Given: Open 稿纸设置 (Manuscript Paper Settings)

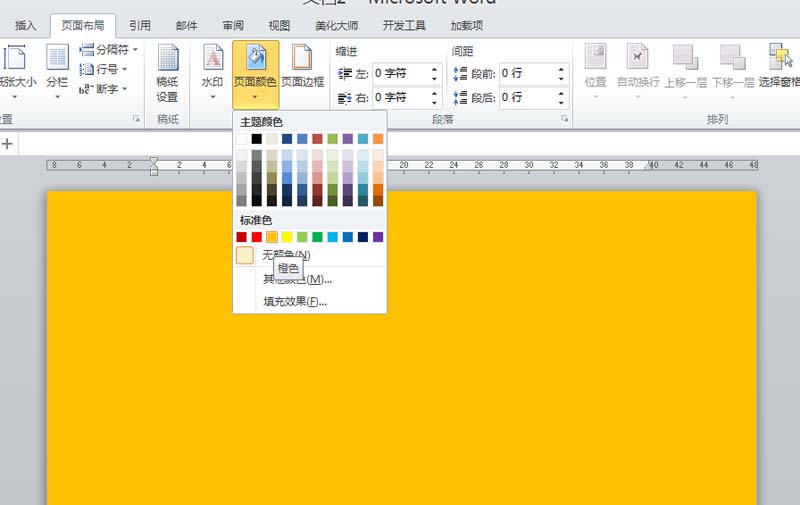Looking at the screenshot, I should click(167, 74).
